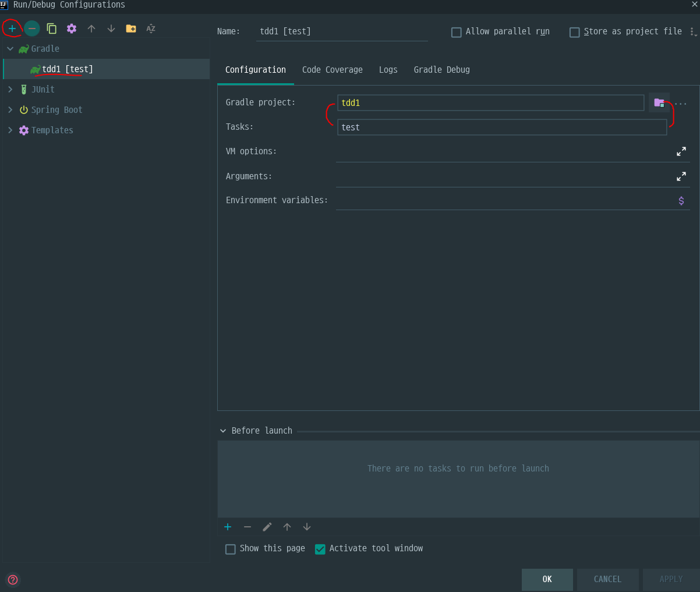Screen dimensions: 700x592
Task: Click the CANCEL button
Action: 607,579
